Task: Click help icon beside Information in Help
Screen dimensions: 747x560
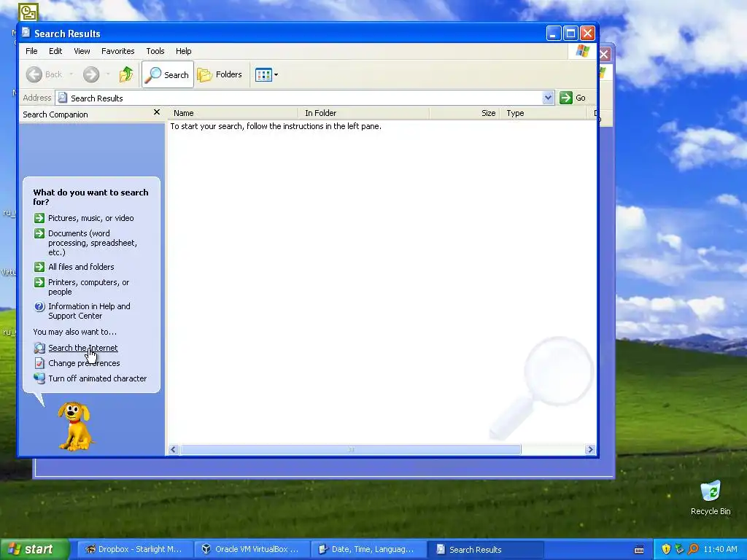Action: coord(39,307)
